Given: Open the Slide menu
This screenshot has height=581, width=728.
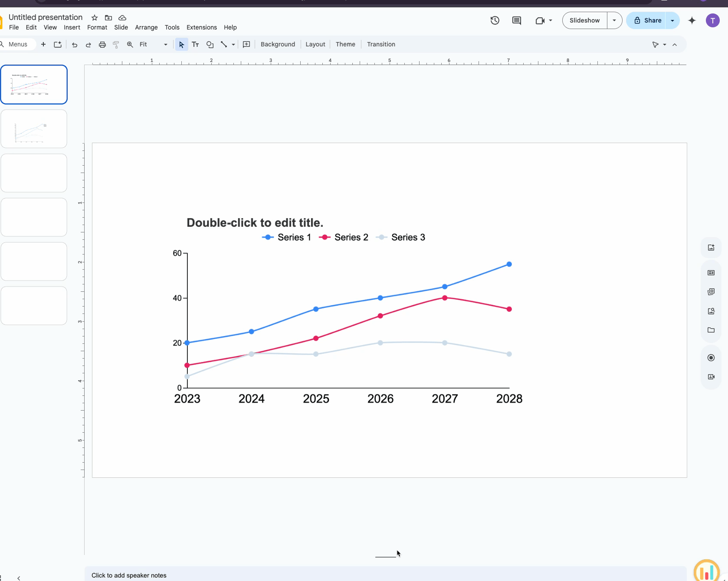Looking at the screenshot, I should coord(121,27).
